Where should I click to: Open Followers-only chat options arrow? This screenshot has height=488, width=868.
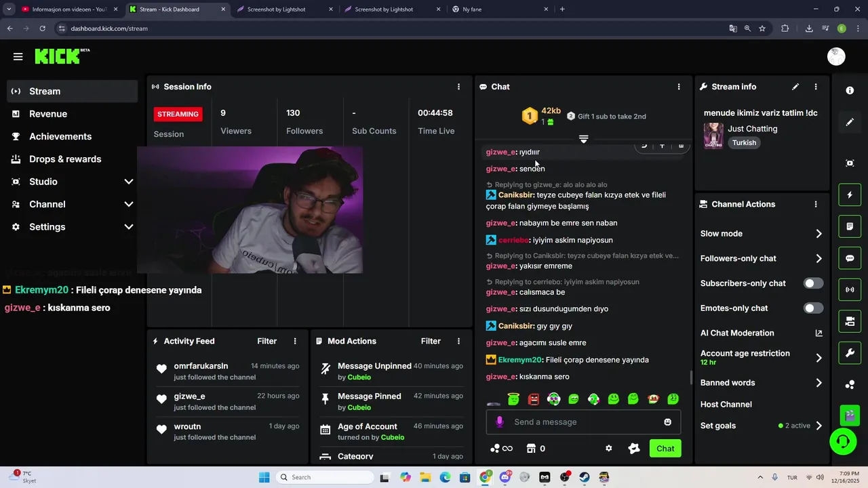(818, 258)
